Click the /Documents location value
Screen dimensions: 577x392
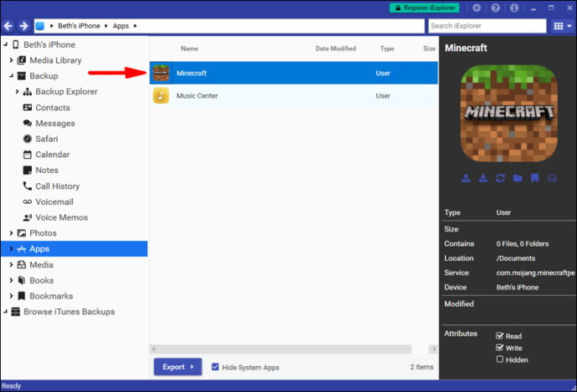[516, 258]
